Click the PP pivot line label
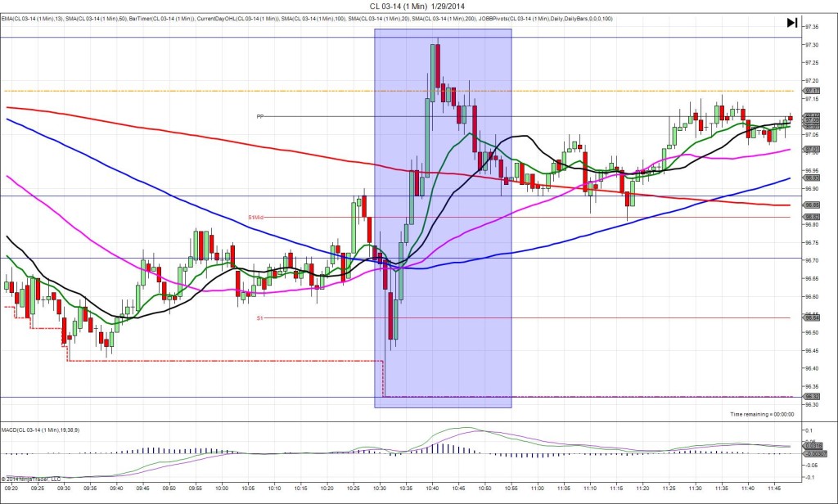838x504 pixels. [x=259, y=116]
